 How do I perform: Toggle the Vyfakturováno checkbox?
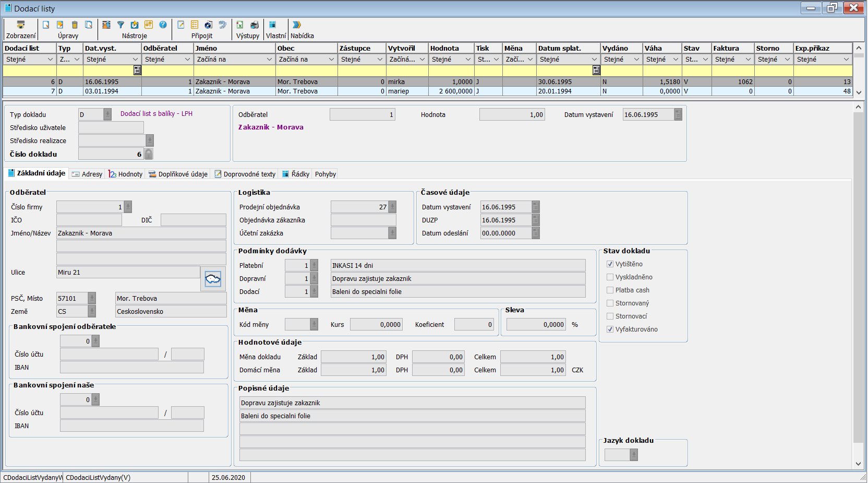coord(610,329)
